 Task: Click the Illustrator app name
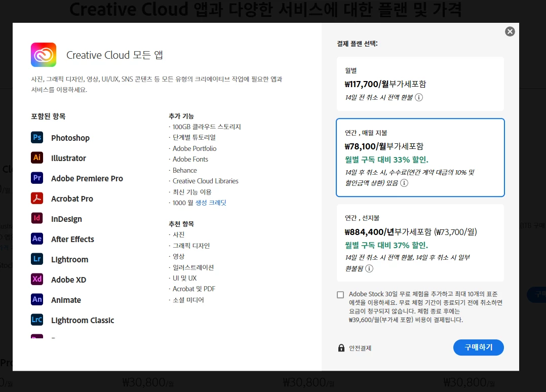(68, 158)
